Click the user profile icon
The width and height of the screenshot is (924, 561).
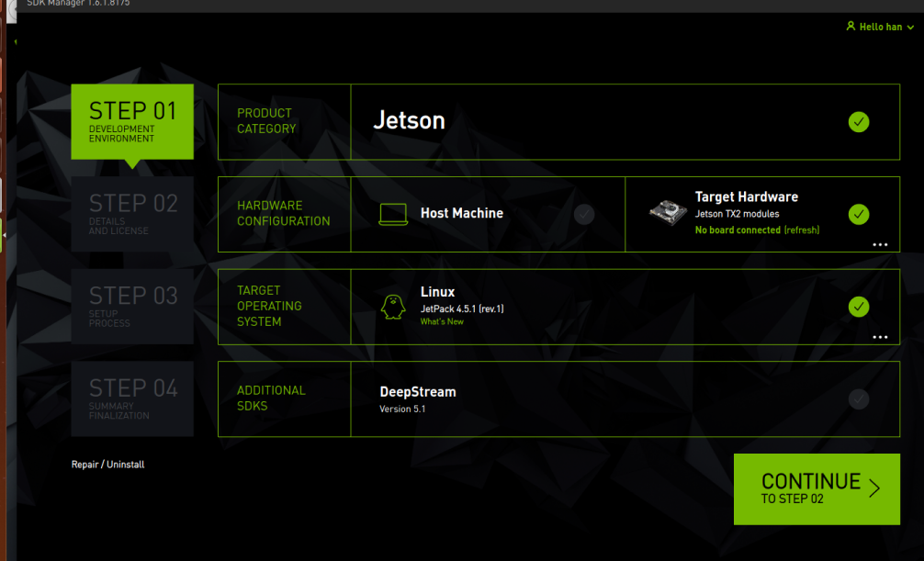pyautogui.click(x=851, y=26)
